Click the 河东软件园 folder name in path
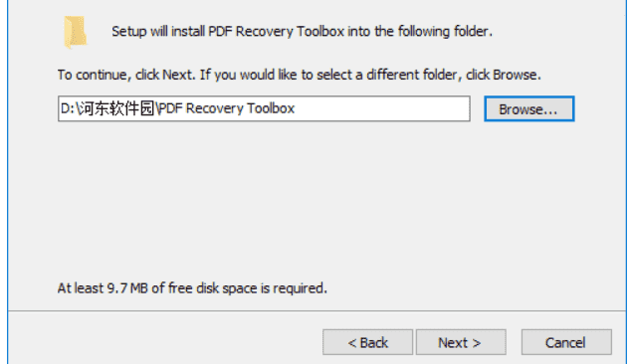This screenshot has height=364, width=630. [115, 108]
